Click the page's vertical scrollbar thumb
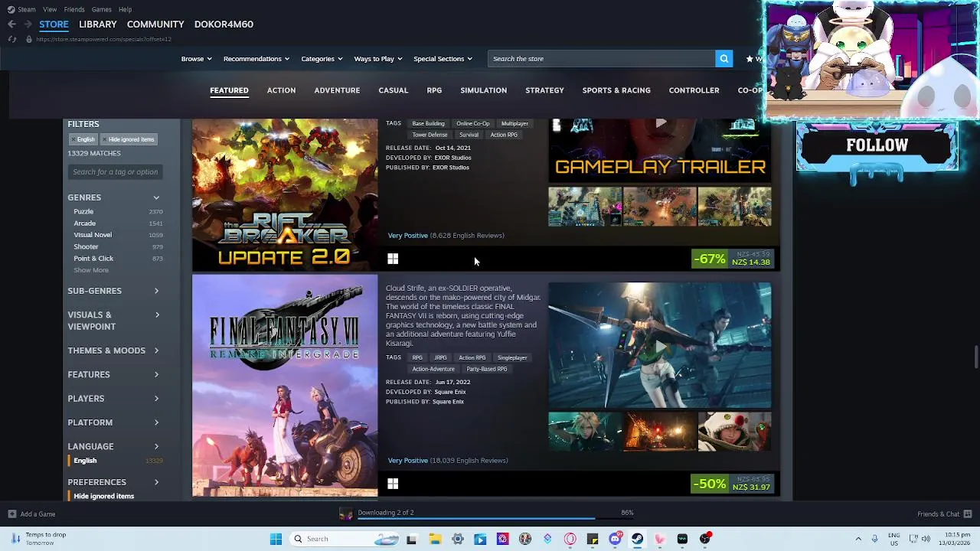980x551 pixels. point(975,357)
